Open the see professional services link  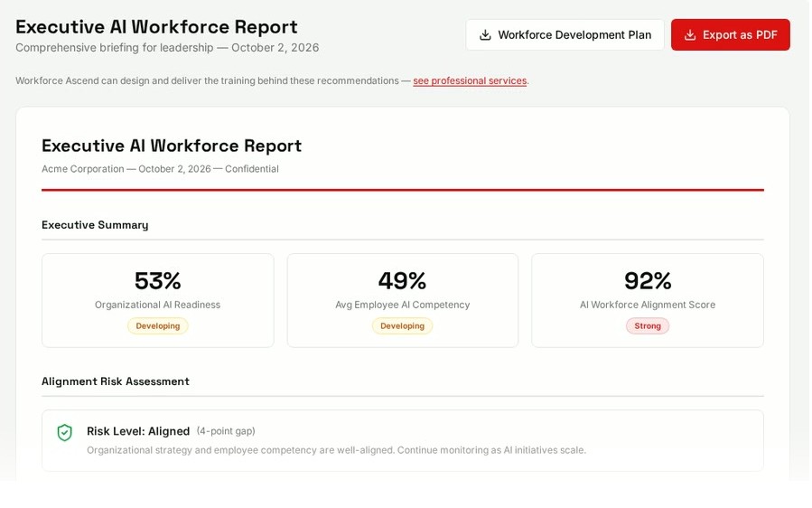pyautogui.click(x=470, y=80)
